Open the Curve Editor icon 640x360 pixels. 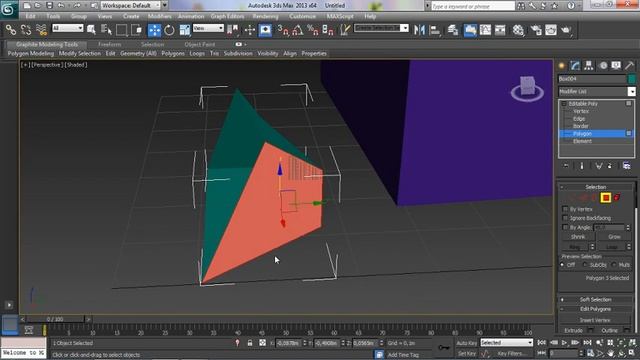click(485, 30)
